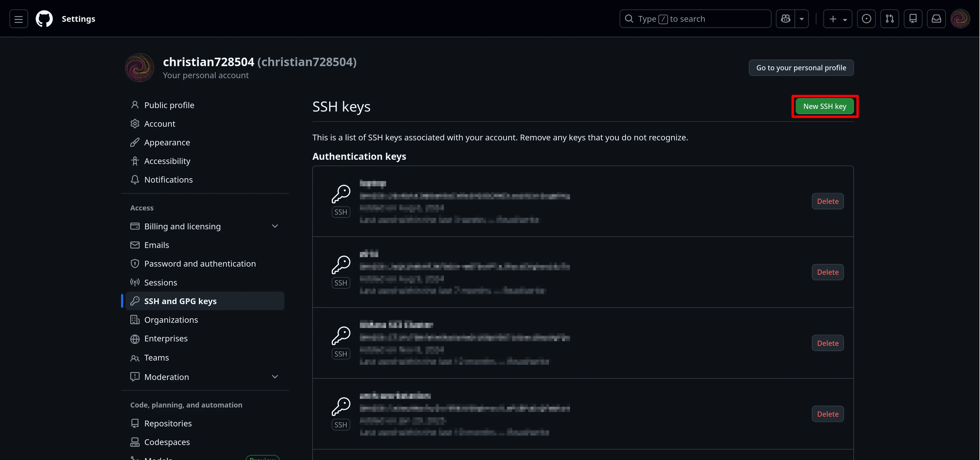
Task: Delete the first SSH key
Action: [827, 201]
